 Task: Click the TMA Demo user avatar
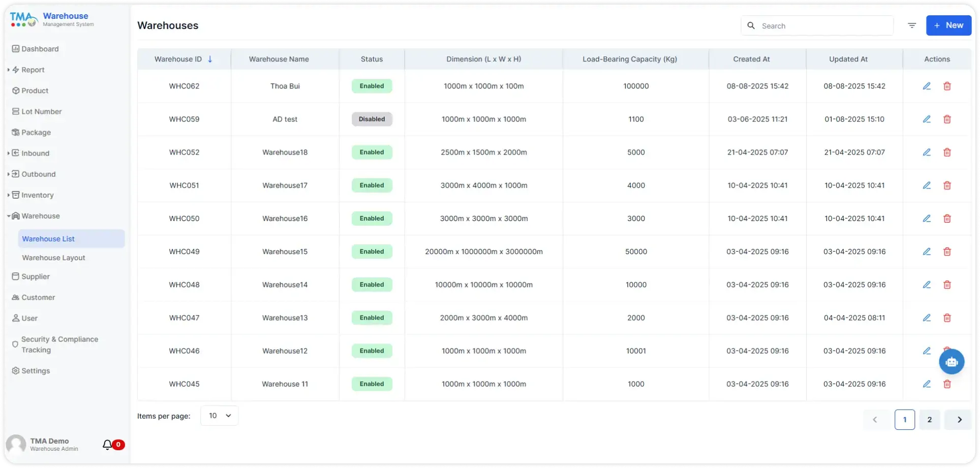click(x=16, y=445)
